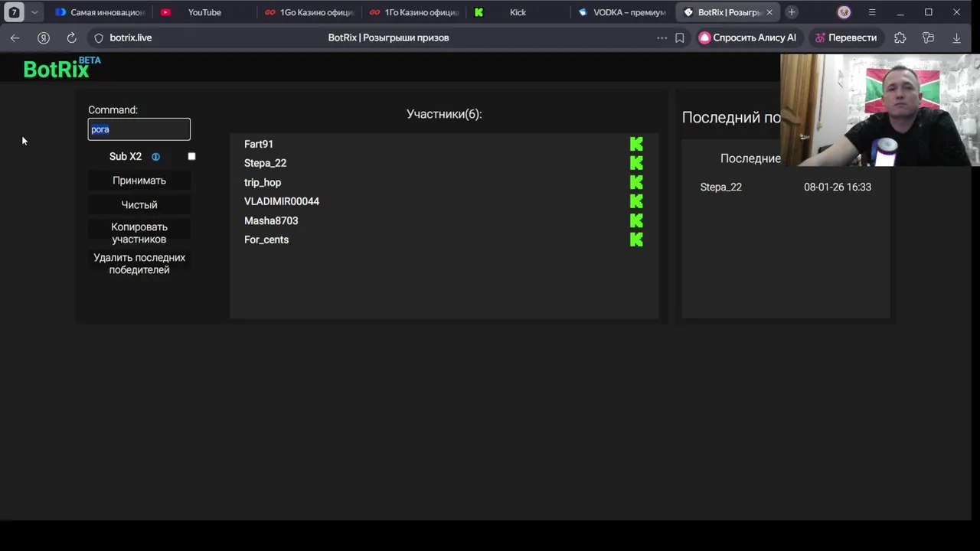Screen dimensions: 980x551
Task: Click the Спросить Алису AI button
Action: click(747, 37)
